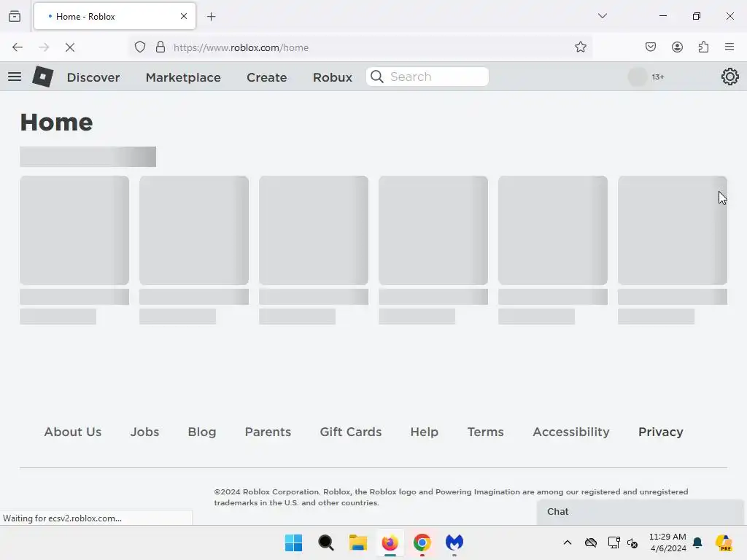Screen dimensions: 747x560
Task: Open the Windows Start menu
Action: (x=293, y=542)
